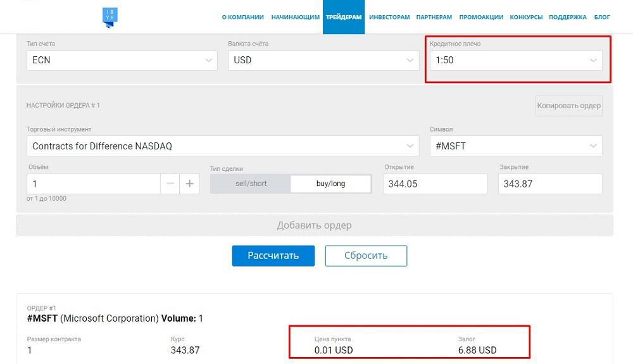Click the 0.01 USD point price value
Viewport: 633px width, 364px height.
pyautogui.click(x=334, y=350)
